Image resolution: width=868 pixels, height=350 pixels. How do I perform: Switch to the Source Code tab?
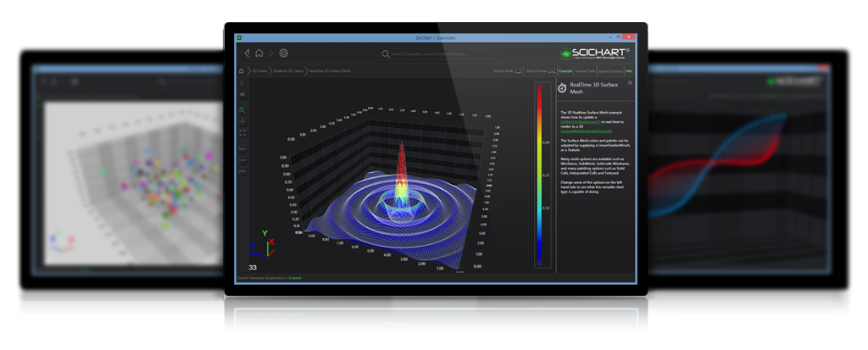pyautogui.click(x=585, y=71)
